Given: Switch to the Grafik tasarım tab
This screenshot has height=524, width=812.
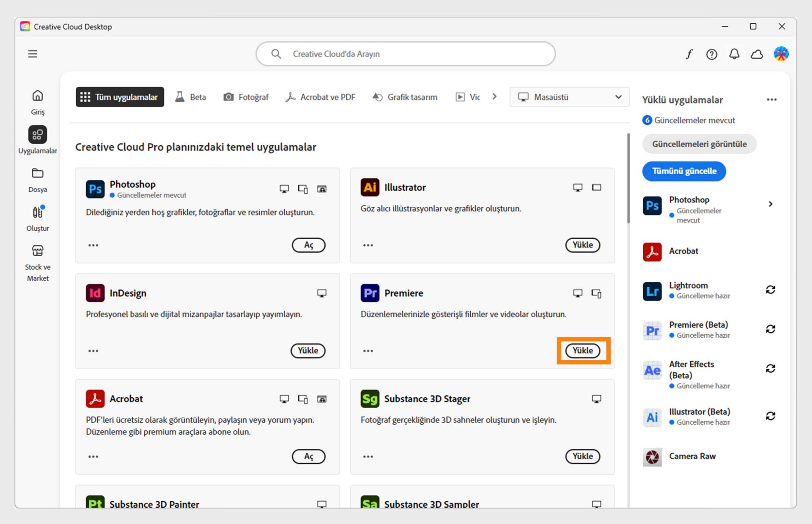Looking at the screenshot, I should (405, 97).
